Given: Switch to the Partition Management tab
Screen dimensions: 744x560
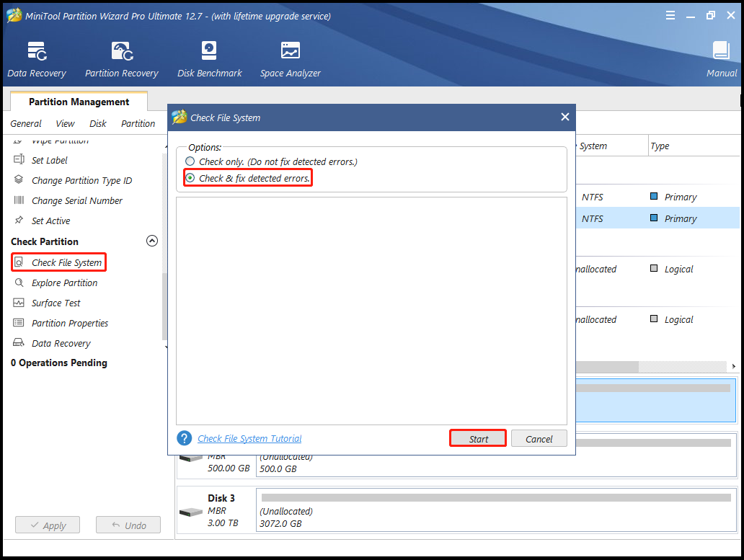Looking at the screenshot, I should tap(79, 102).
